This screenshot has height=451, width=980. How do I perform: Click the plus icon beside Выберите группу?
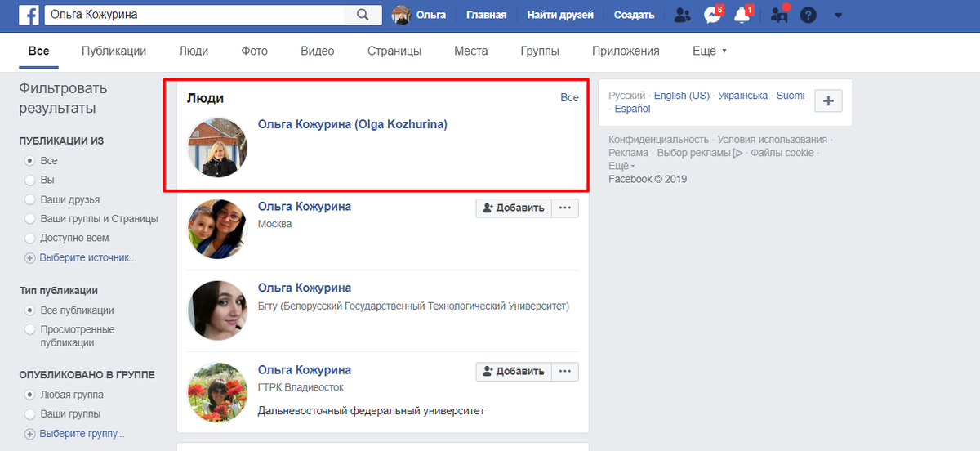[x=30, y=434]
